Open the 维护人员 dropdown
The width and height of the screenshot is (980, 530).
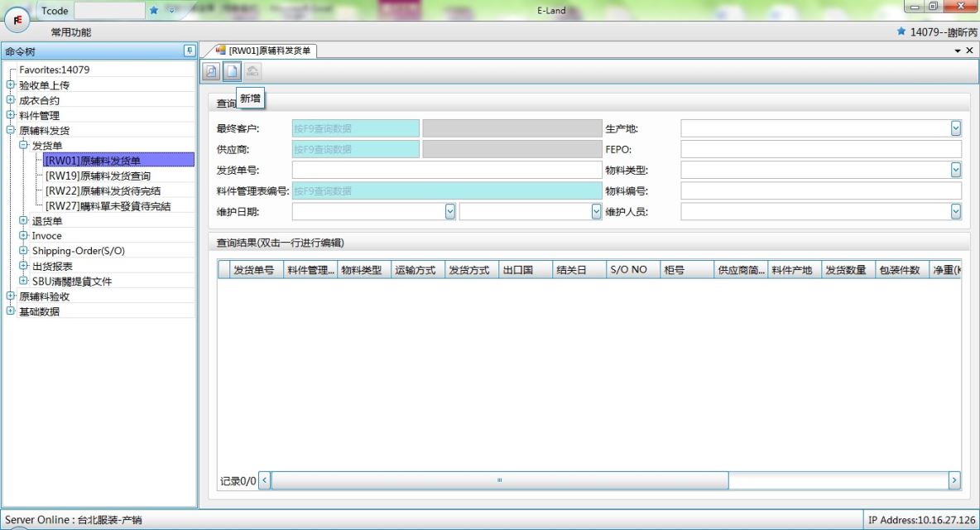956,211
